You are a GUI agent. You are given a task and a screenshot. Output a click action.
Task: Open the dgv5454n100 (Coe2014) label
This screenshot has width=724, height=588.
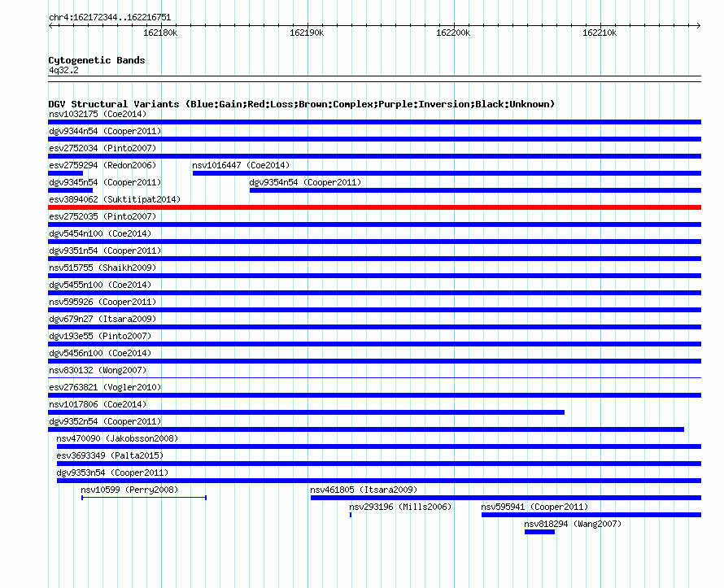click(x=100, y=233)
